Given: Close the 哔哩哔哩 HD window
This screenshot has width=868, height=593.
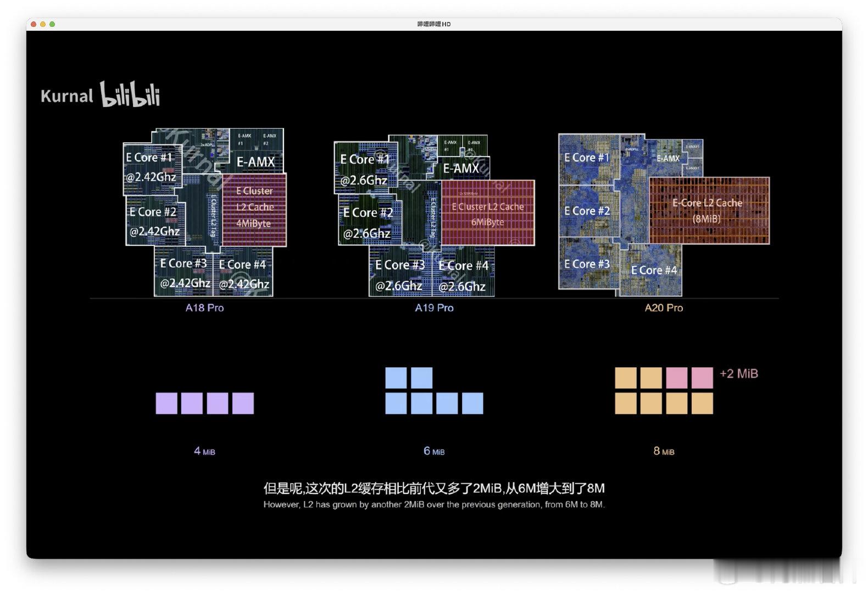Looking at the screenshot, I should [34, 24].
